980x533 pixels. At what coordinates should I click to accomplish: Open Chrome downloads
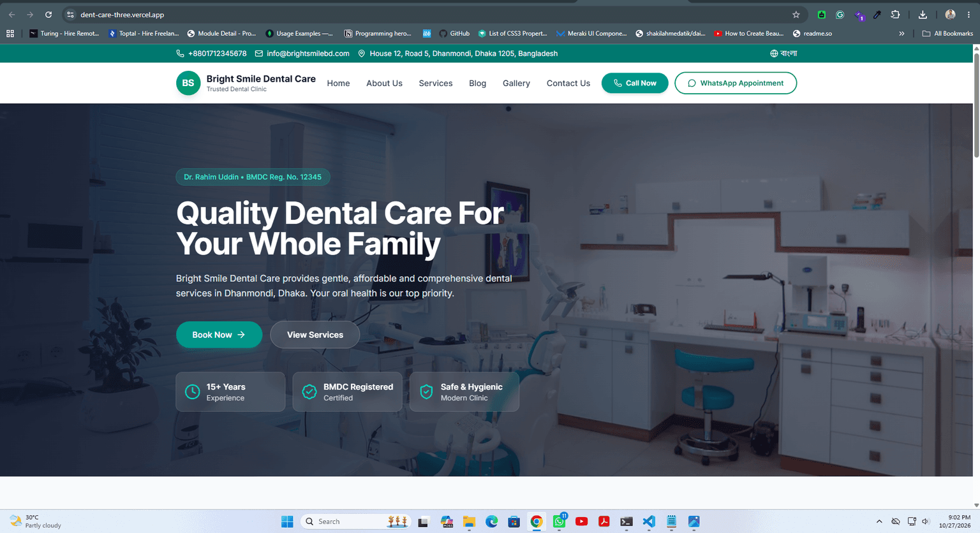click(923, 15)
